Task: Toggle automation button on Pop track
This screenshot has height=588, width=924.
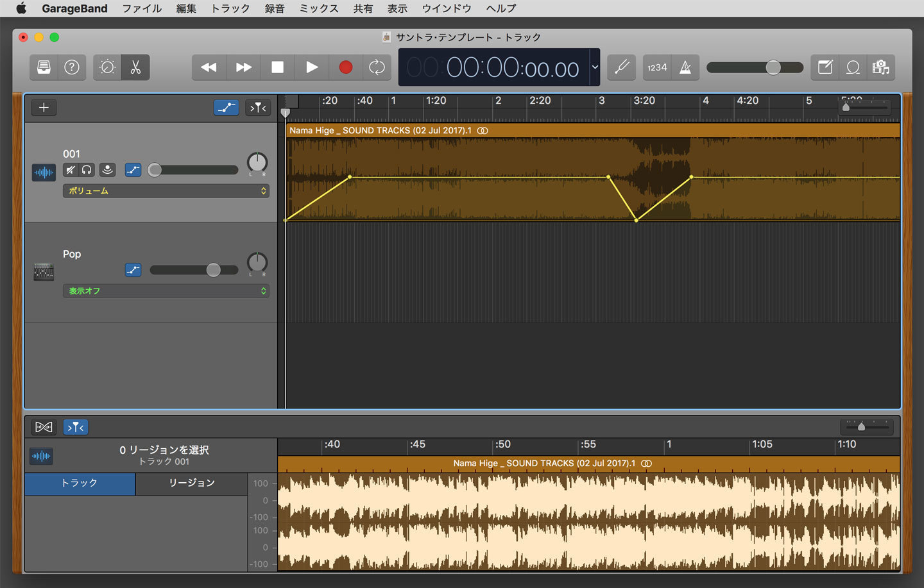Action: [x=133, y=270]
